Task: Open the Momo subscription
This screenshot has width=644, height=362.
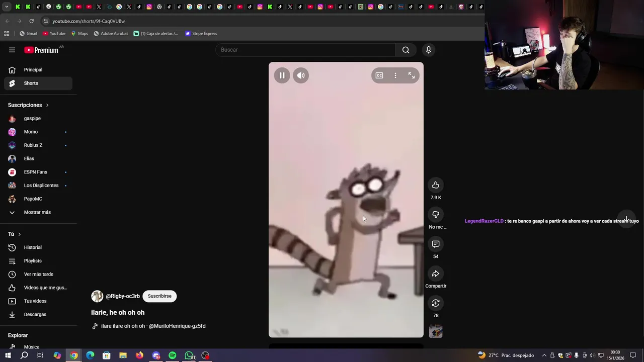Action: [x=38, y=132]
